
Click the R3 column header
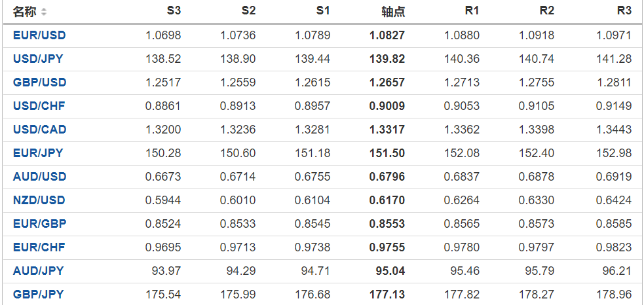tap(624, 11)
